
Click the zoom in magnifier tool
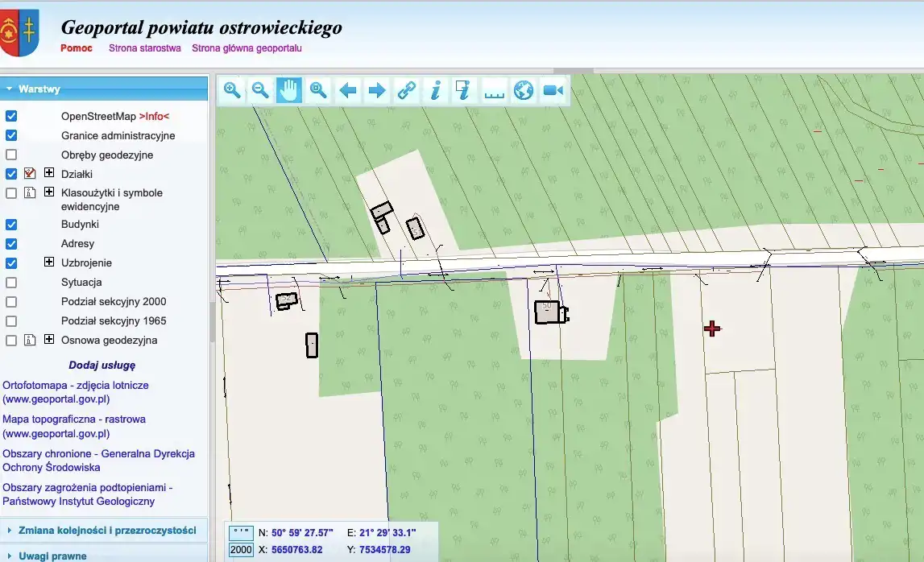pos(232,90)
